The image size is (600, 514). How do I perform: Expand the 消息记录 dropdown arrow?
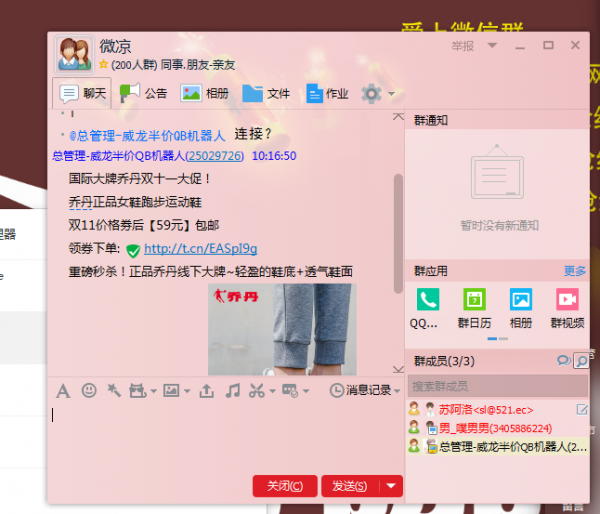[397, 391]
